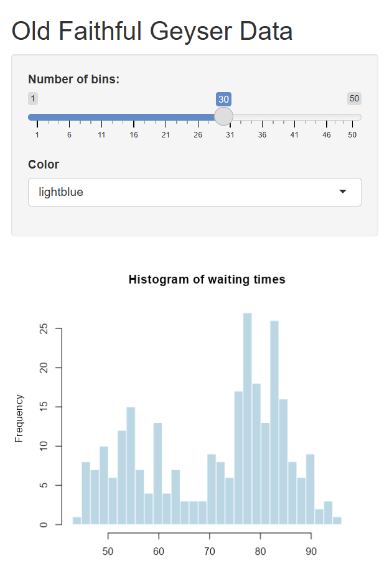Click 'Histogram of waiting times' plot title
Screen dimensions: 392x566
pyautogui.click(x=207, y=279)
